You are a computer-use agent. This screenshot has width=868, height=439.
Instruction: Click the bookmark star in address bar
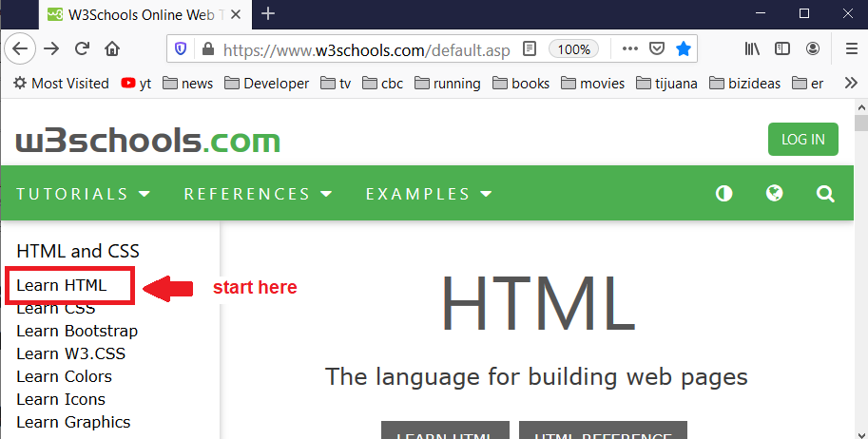point(684,48)
